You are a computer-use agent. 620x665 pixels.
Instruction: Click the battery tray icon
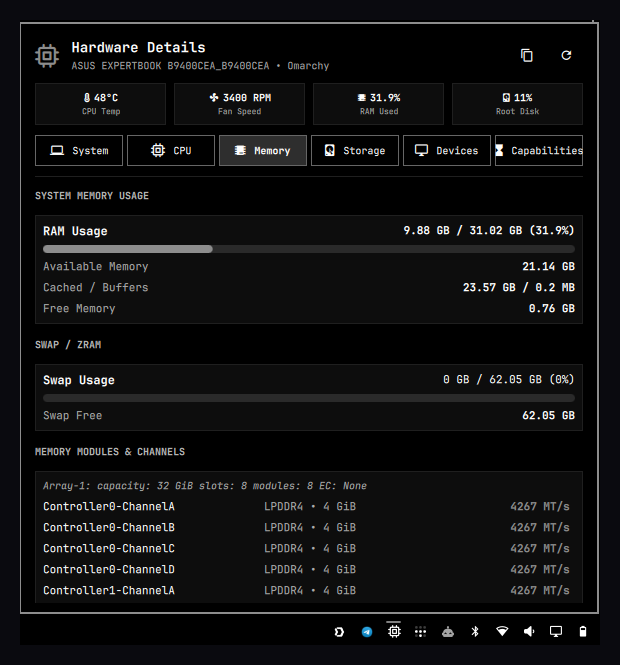click(x=583, y=632)
